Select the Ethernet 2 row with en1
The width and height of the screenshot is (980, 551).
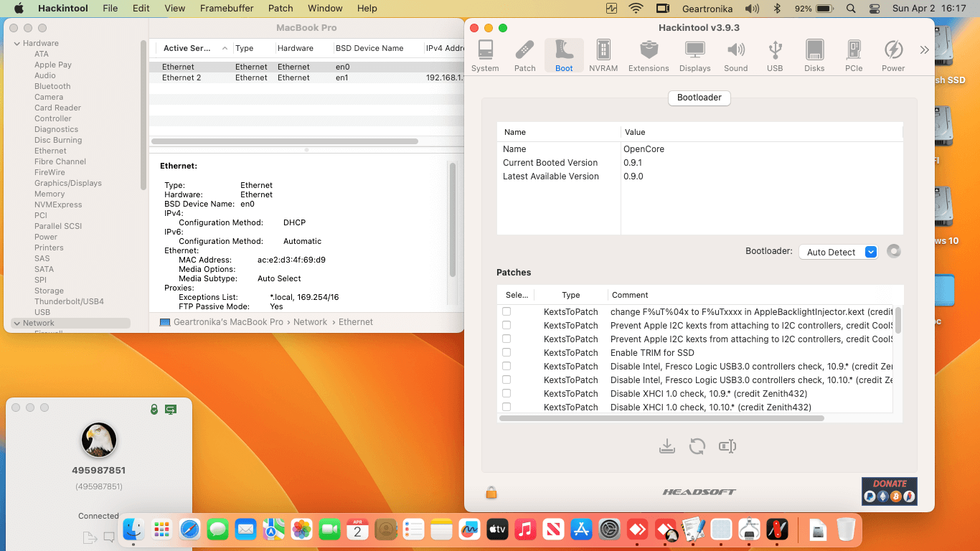coord(306,78)
